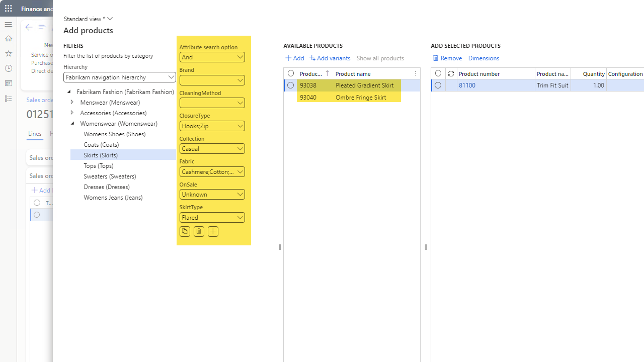The width and height of the screenshot is (644, 362).
Task: Sort by Product number column arrow
Action: tap(327, 73)
